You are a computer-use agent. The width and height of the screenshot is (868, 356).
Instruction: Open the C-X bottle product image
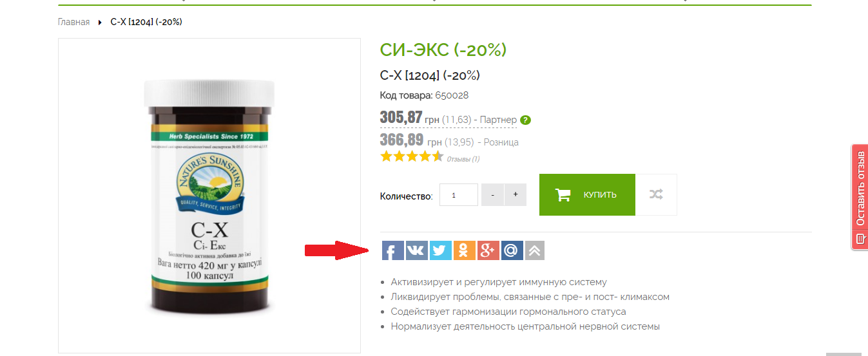[209, 196]
